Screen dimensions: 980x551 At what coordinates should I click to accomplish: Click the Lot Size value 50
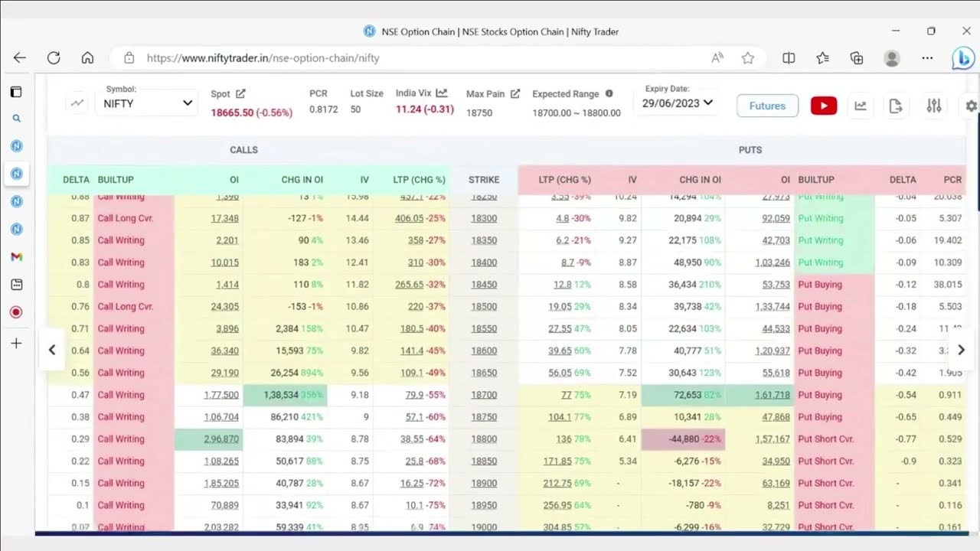click(355, 110)
